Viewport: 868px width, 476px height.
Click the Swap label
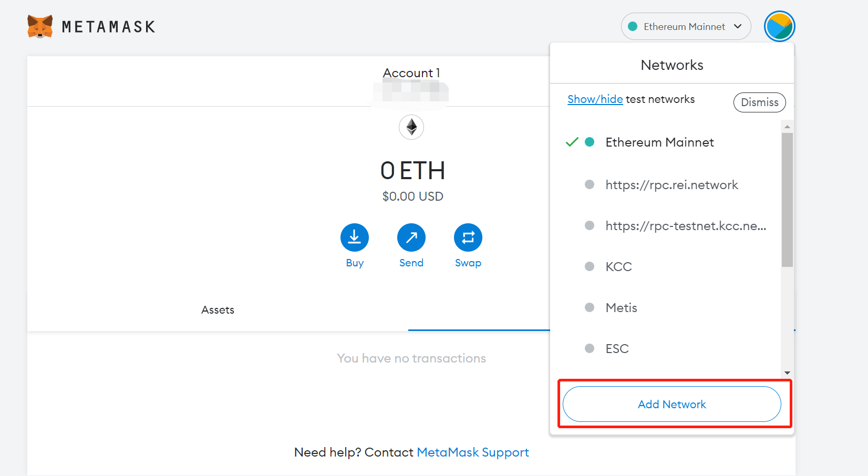tap(468, 263)
